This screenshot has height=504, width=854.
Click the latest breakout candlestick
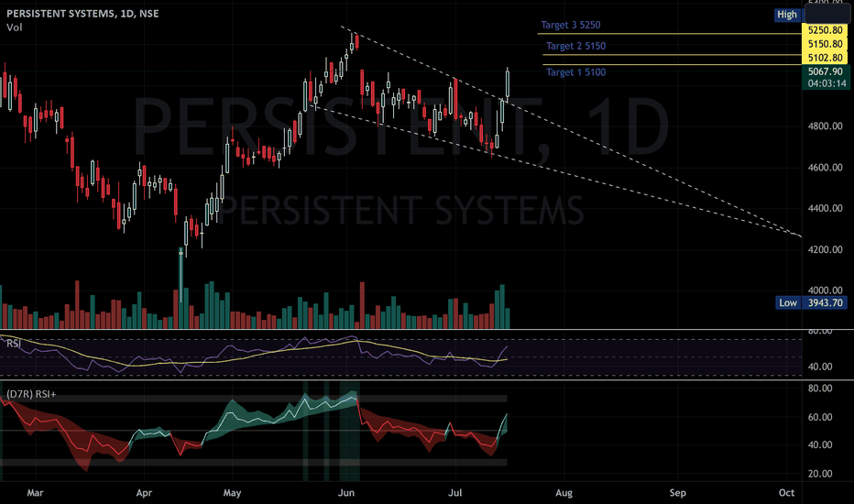point(508,85)
